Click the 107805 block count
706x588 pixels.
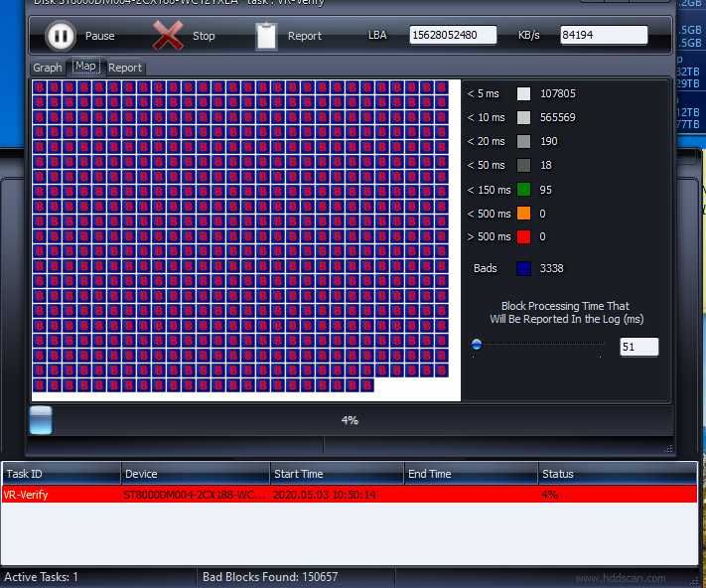click(x=558, y=93)
